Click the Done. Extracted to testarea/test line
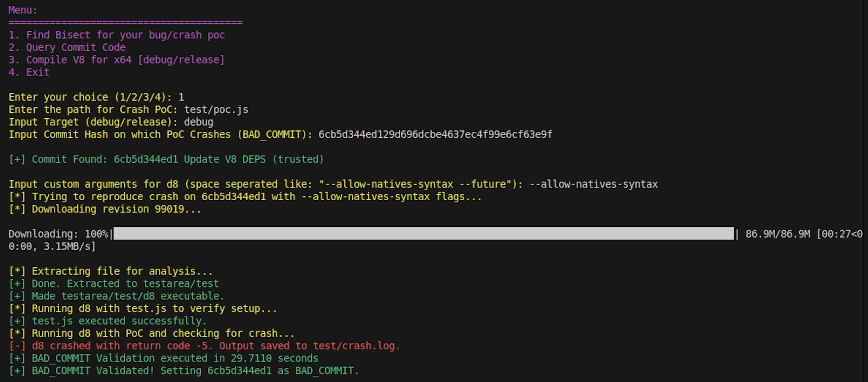Screen dimensions: 868x382 [114, 284]
